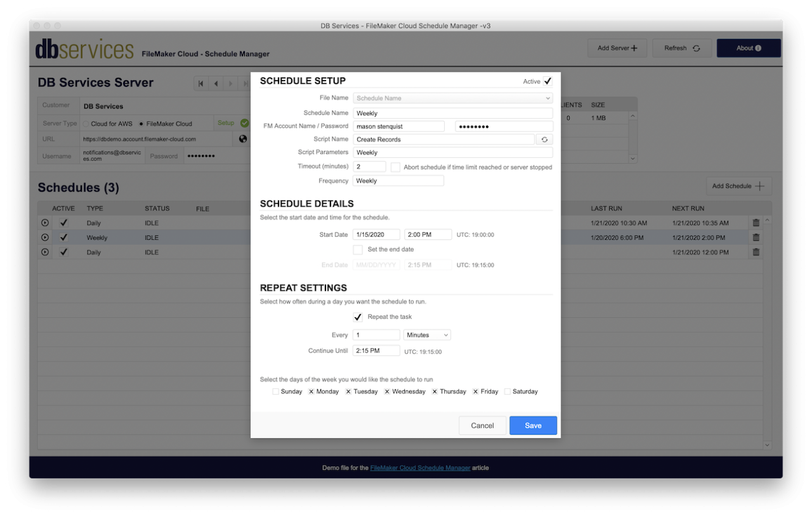Viewport: 812px width, 517px height.
Task: Select Cloud for AWS server type
Action: pyautogui.click(x=86, y=124)
